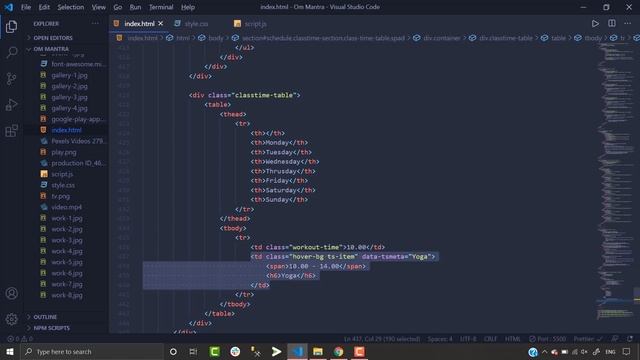Split the editor to the right
The height and width of the screenshot is (360, 640).
(x=611, y=24)
